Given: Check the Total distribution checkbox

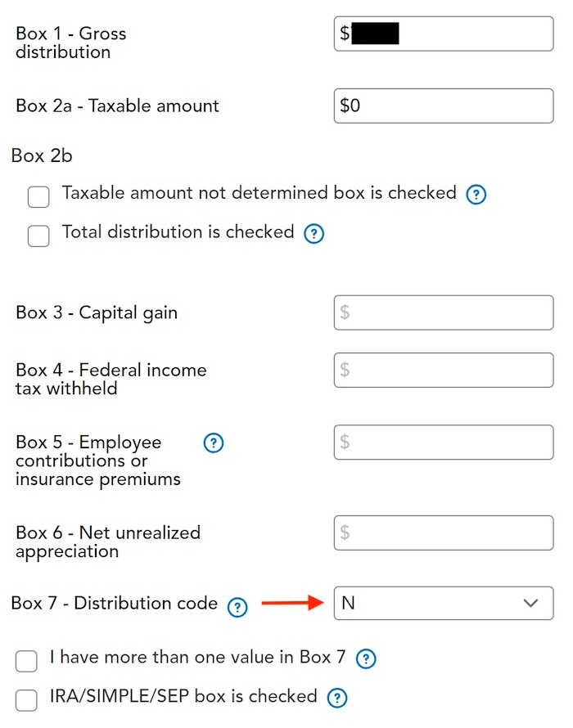Looking at the screenshot, I should (38, 236).
